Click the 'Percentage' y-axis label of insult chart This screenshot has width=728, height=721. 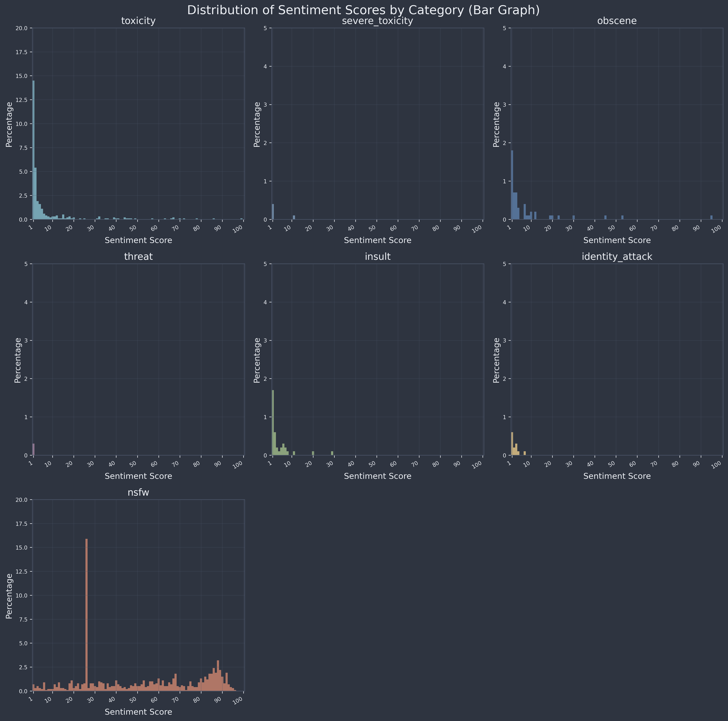(x=257, y=360)
